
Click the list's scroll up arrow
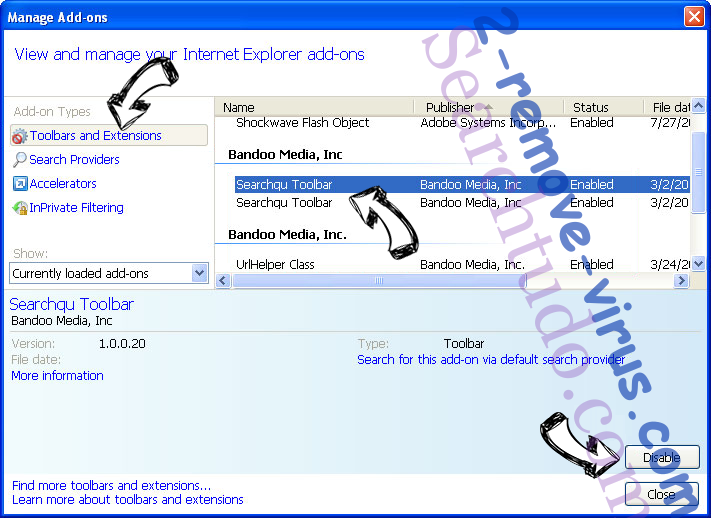(699, 106)
